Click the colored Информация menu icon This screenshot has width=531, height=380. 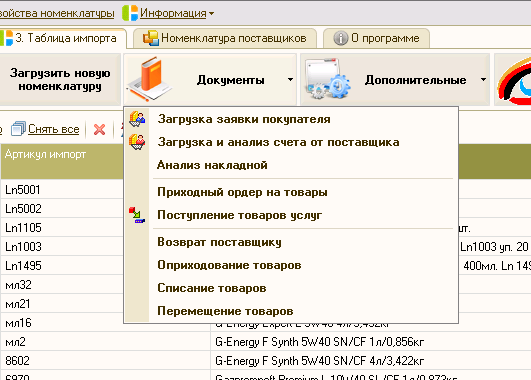tap(130, 13)
